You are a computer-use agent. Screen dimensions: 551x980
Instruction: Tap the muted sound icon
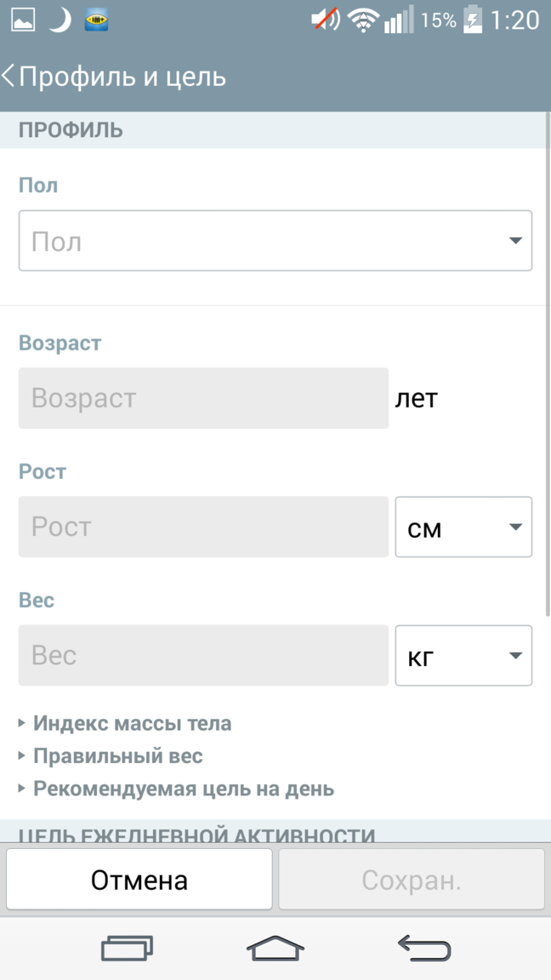click(x=326, y=20)
